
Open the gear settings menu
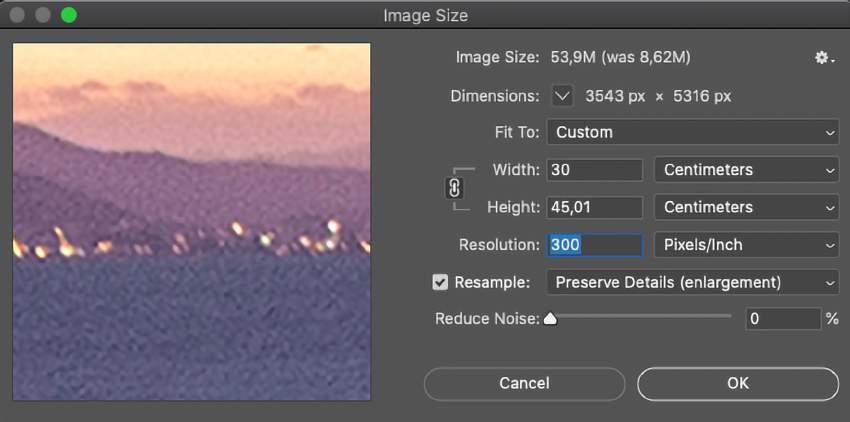click(x=823, y=58)
